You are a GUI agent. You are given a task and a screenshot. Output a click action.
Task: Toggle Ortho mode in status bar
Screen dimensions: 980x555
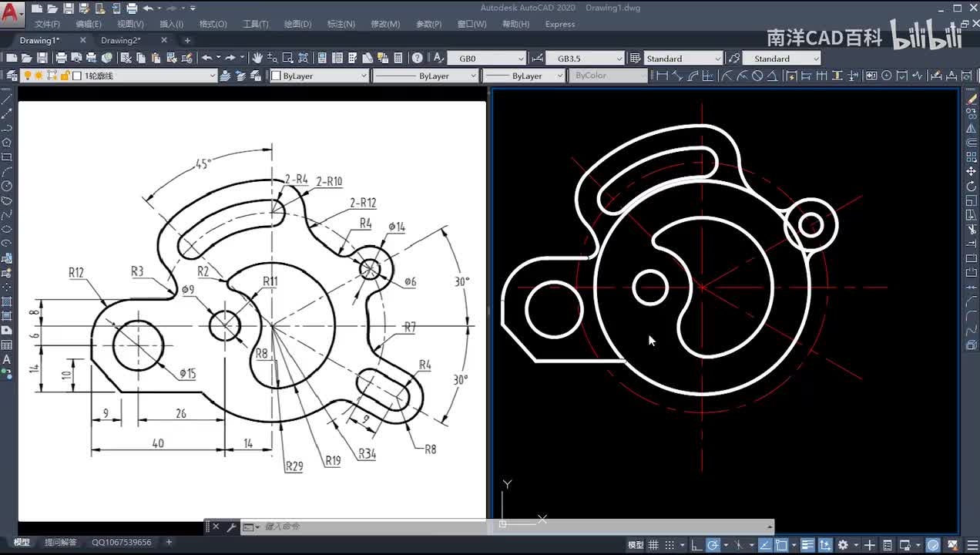click(696, 545)
